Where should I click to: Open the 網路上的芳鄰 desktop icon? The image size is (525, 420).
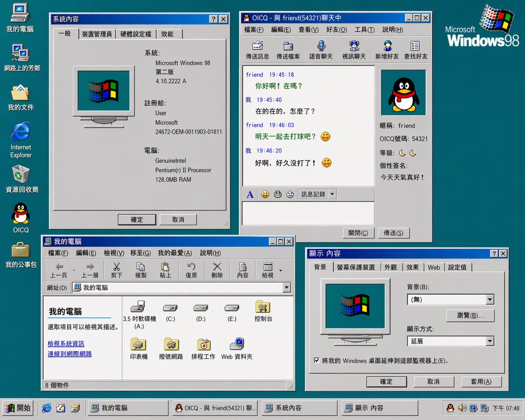coord(21,58)
